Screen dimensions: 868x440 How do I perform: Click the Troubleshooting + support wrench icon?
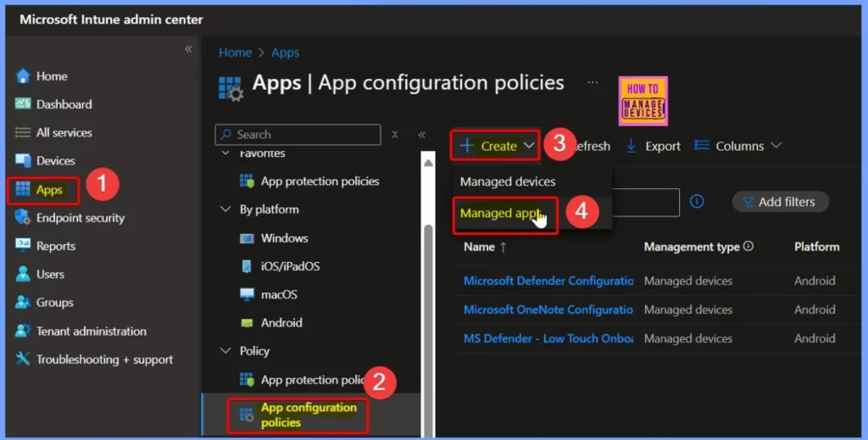pos(23,359)
